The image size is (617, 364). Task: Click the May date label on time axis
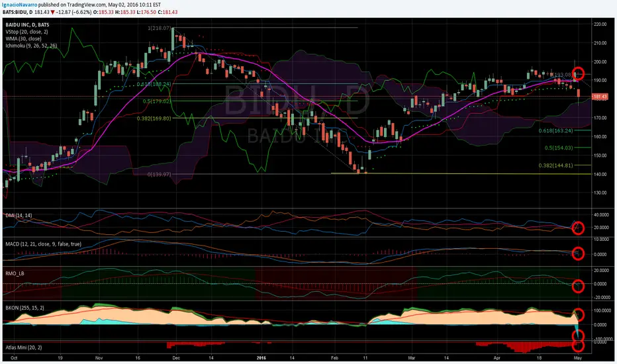click(x=578, y=358)
